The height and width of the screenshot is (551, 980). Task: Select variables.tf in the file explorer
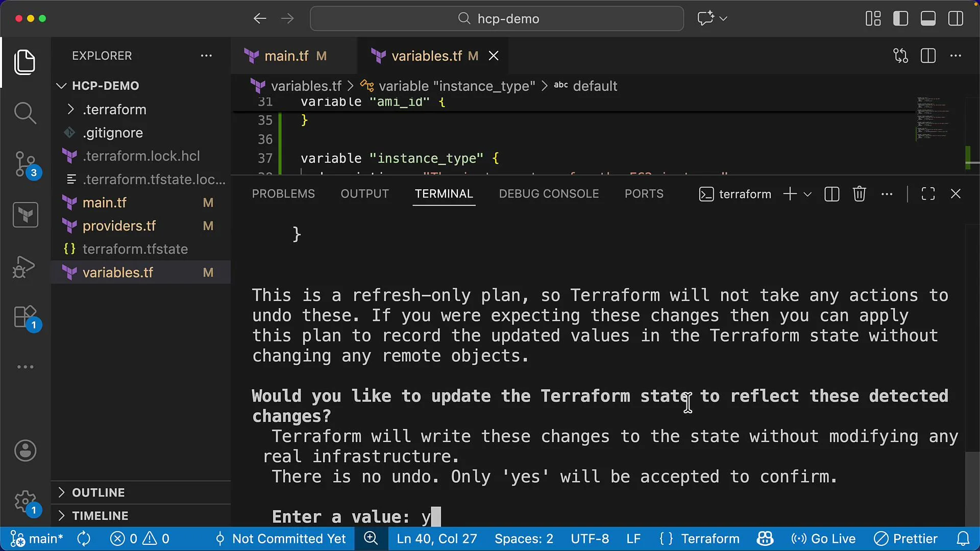click(141, 272)
